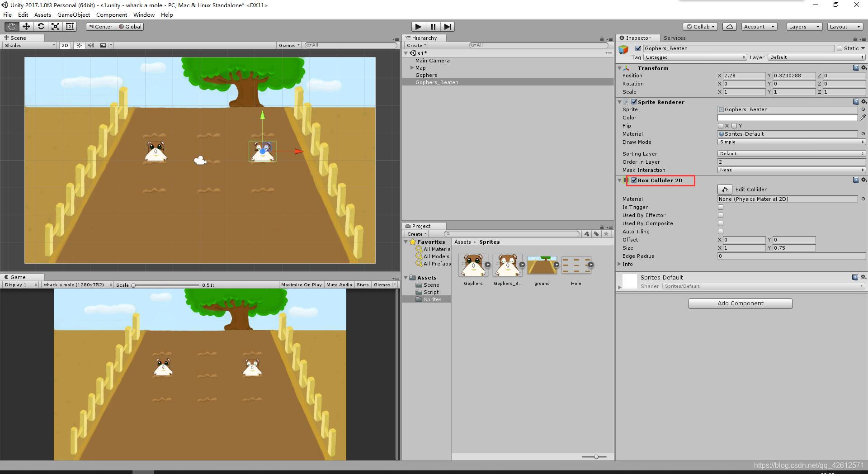Screen dimensions: 868x474
Task: Expand the Info section of collider
Action: [x=619, y=264]
